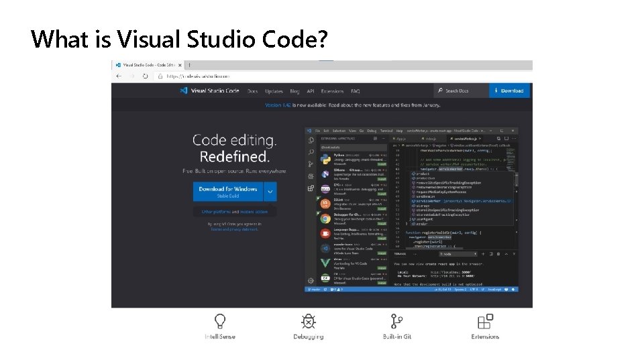This screenshot has width=644, height=362.
Task: Close the serviceWorker.js editor tab
Action: (x=480, y=139)
